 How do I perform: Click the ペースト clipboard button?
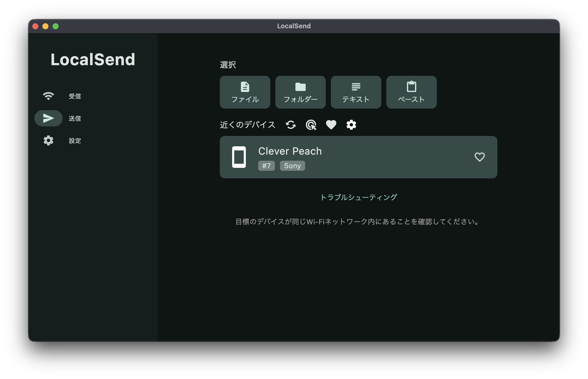tap(411, 92)
